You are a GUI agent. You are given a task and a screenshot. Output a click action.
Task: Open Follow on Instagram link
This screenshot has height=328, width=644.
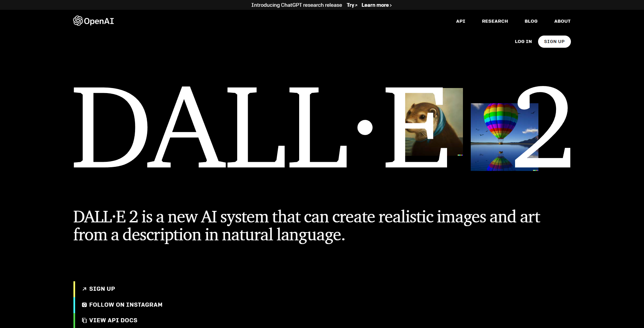(x=122, y=305)
